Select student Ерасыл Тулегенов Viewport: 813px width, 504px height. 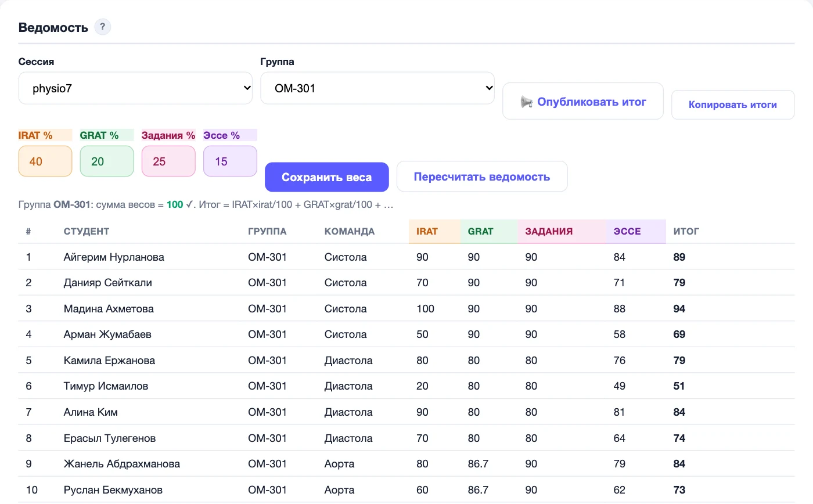click(x=110, y=438)
